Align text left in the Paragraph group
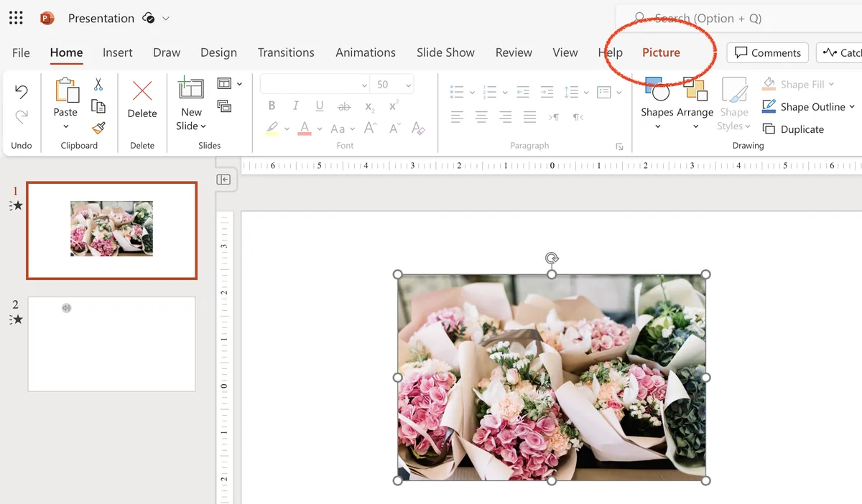The image size is (862, 504). click(457, 117)
